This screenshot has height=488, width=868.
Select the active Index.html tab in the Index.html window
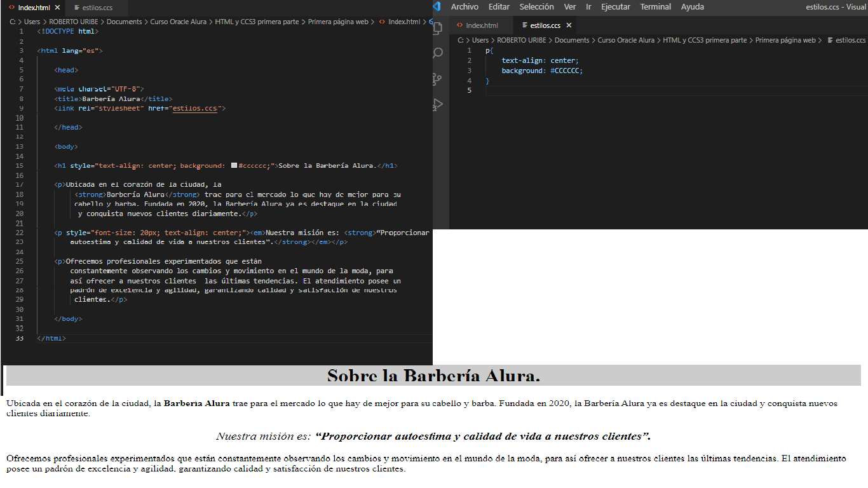(33, 8)
